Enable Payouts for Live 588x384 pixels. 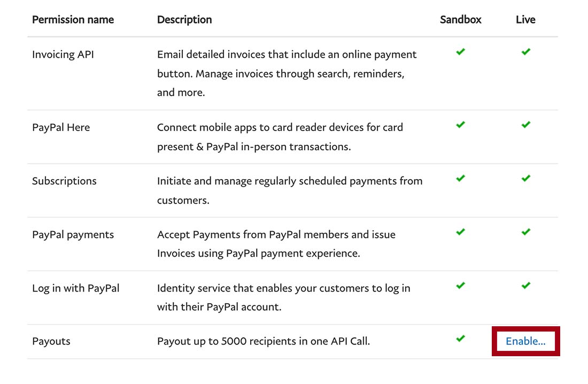tap(525, 341)
